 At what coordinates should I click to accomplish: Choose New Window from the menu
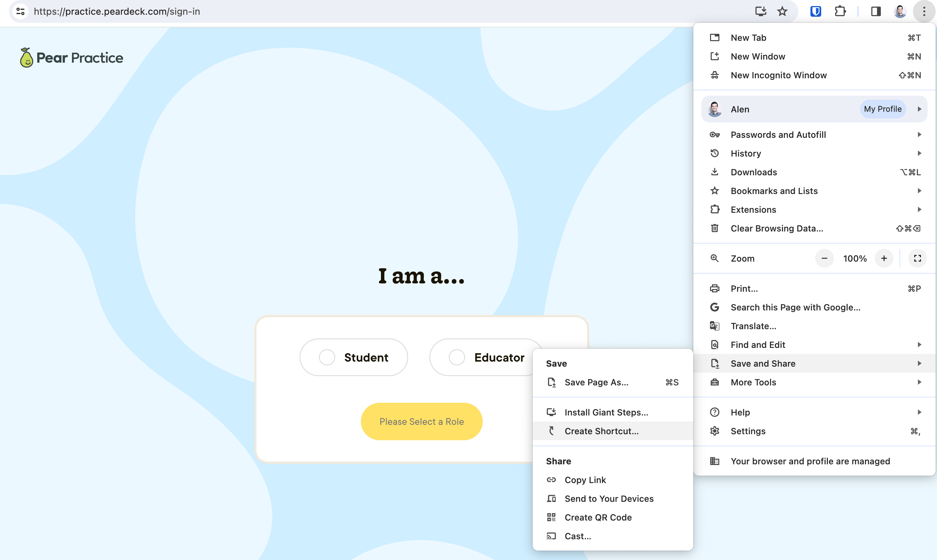[x=814, y=57]
